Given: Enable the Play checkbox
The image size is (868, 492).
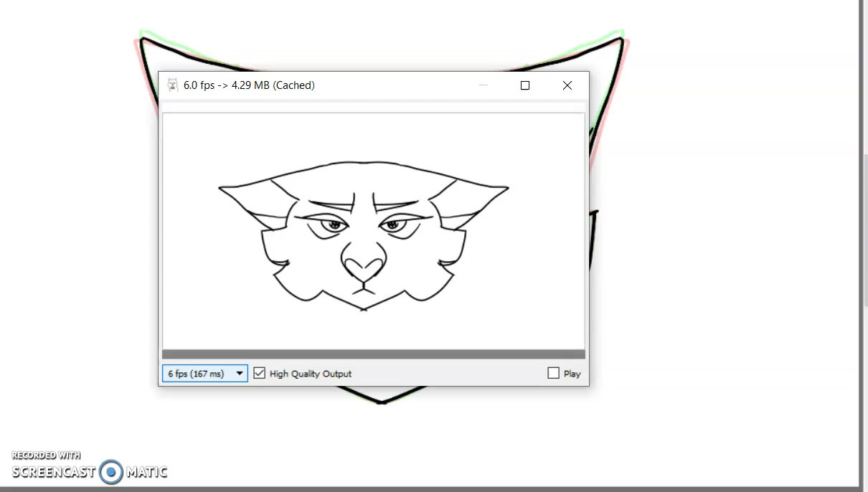Looking at the screenshot, I should pyautogui.click(x=553, y=373).
